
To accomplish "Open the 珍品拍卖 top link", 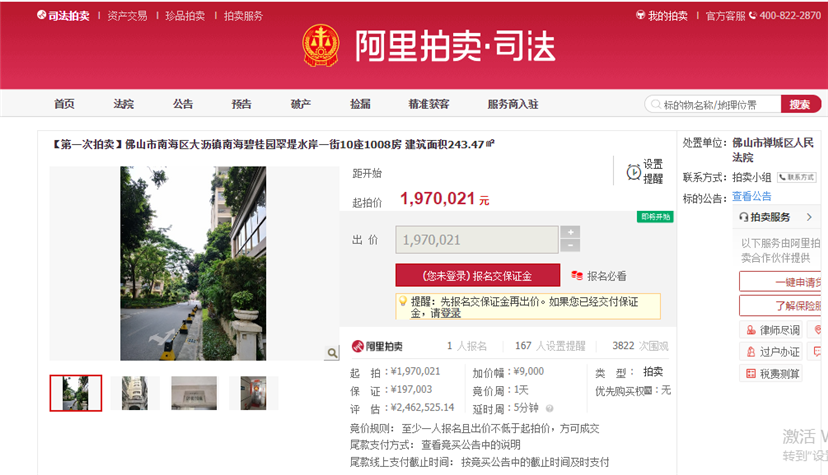I will [185, 16].
